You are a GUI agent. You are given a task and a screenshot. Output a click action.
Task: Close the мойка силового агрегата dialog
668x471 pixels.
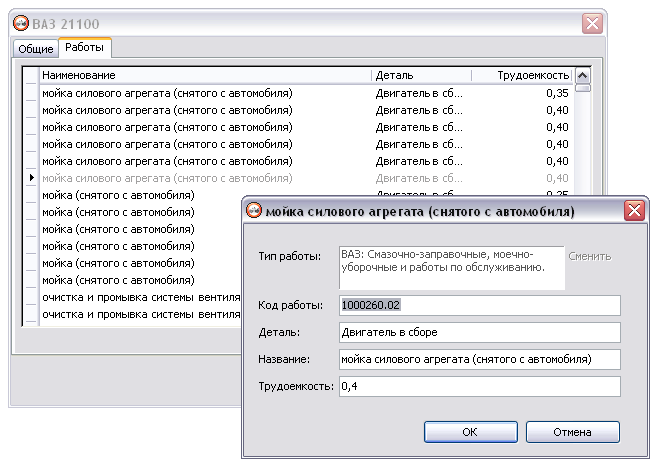(634, 210)
